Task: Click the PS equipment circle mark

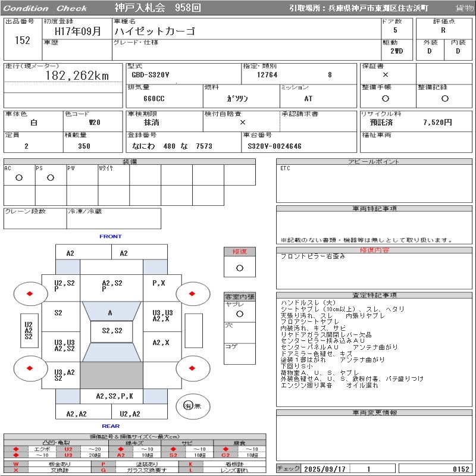Action: click(x=51, y=177)
